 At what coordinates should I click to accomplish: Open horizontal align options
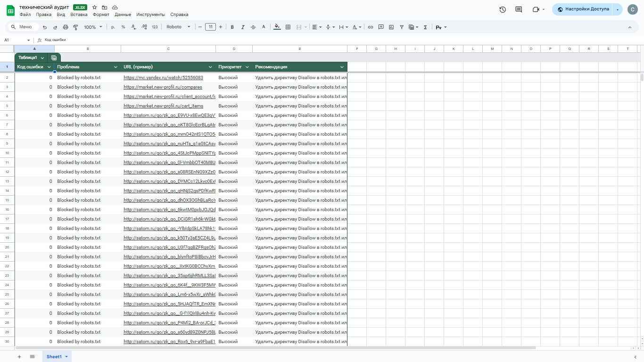pyautogui.click(x=317, y=27)
